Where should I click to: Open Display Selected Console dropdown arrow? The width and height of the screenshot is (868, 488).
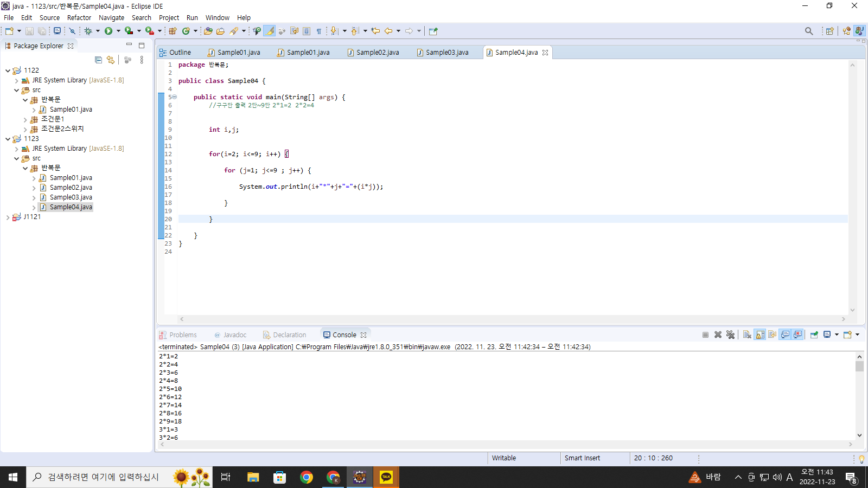point(837,335)
